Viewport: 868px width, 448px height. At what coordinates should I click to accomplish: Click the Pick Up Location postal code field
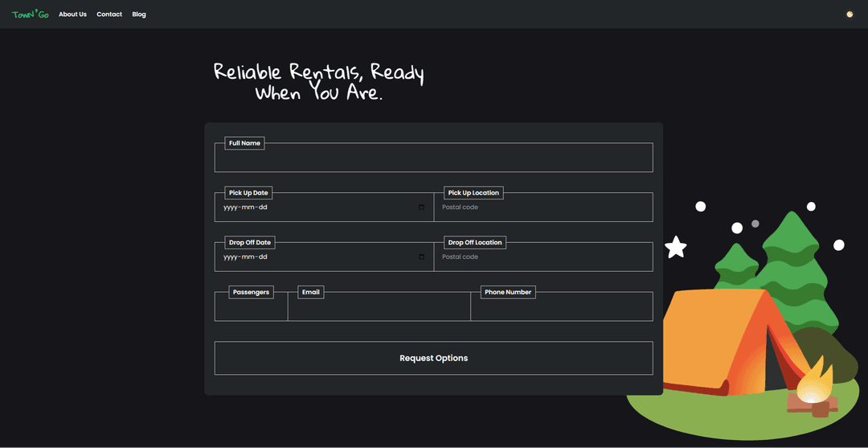[542, 208]
